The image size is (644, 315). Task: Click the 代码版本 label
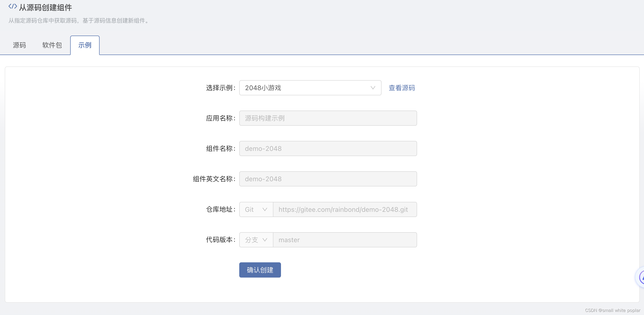(221, 240)
